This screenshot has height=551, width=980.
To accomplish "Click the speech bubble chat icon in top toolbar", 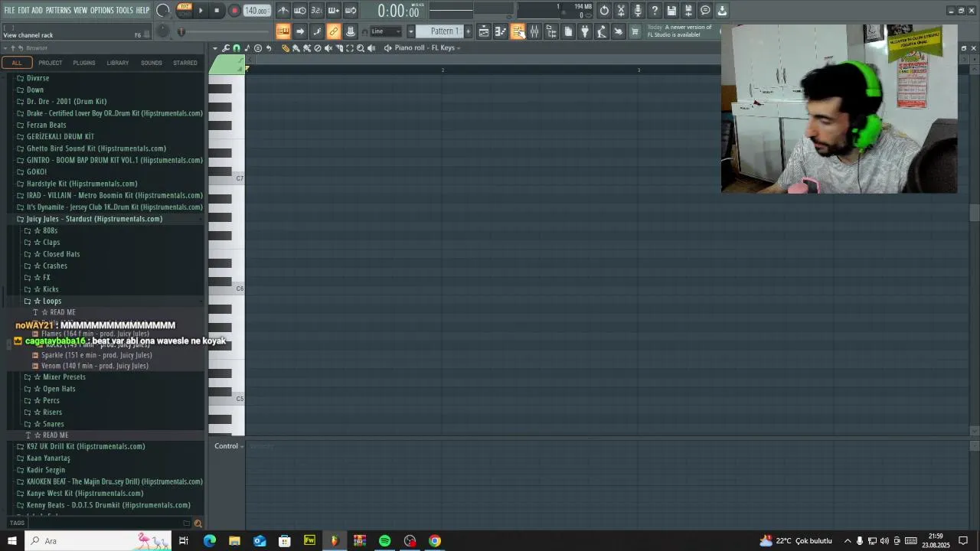I will point(705,11).
